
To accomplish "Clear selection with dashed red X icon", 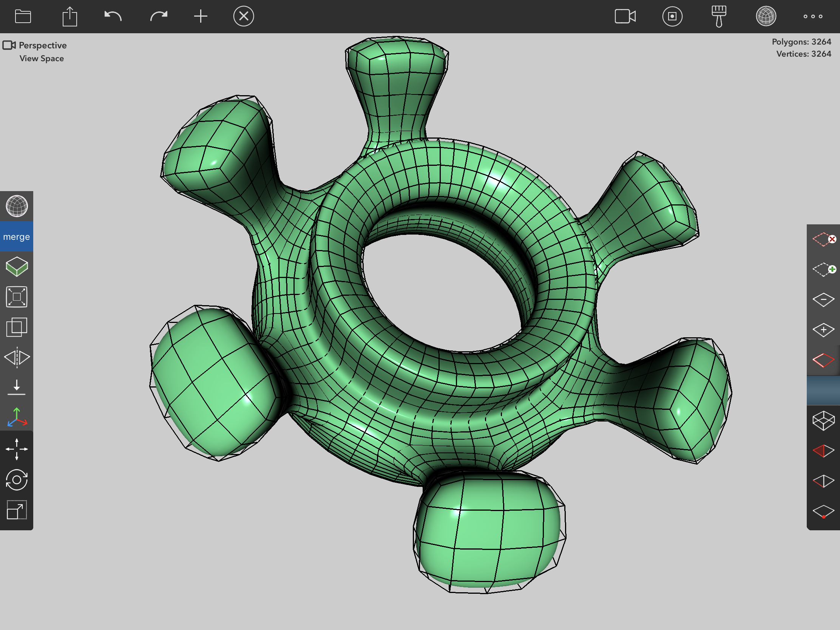I will 823,239.
